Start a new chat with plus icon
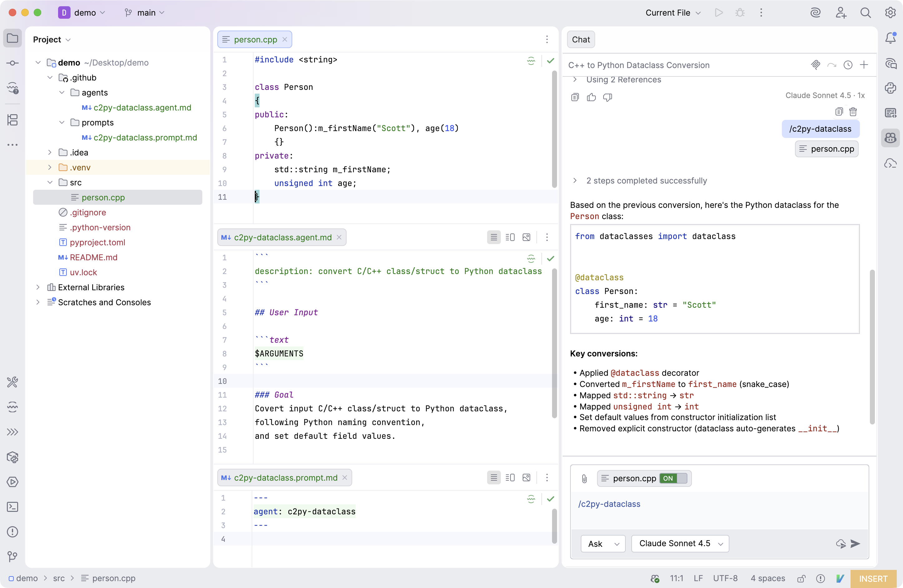 coord(864,65)
